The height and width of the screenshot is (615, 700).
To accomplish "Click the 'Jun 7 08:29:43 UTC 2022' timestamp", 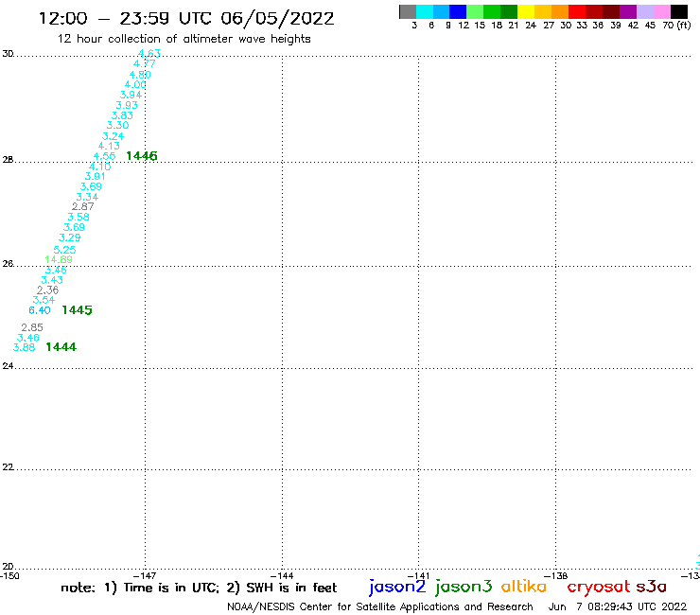I will (x=618, y=606).
